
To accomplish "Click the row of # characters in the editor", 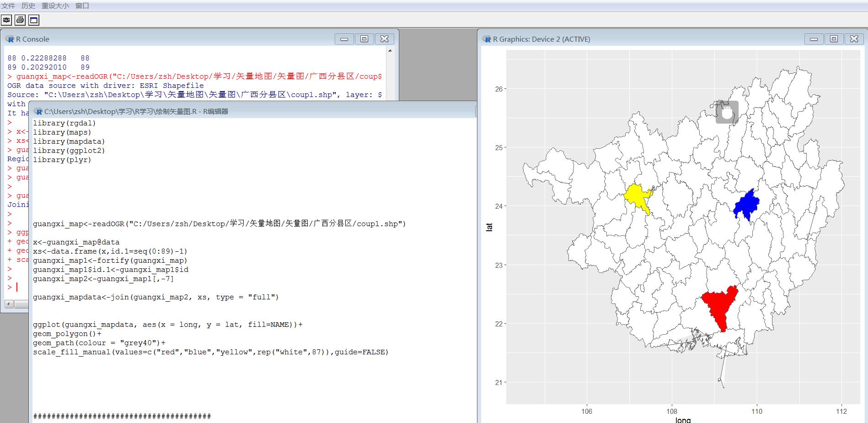I will pyautogui.click(x=122, y=416).
